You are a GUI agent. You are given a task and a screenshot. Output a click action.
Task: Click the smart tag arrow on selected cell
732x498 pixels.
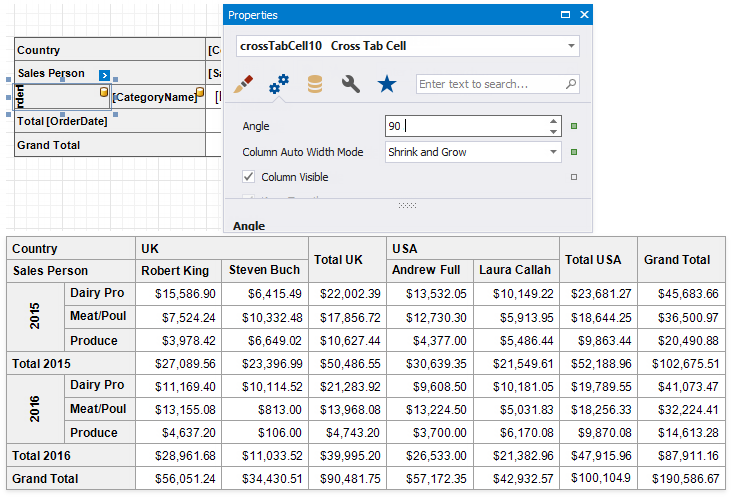[104, 75]
